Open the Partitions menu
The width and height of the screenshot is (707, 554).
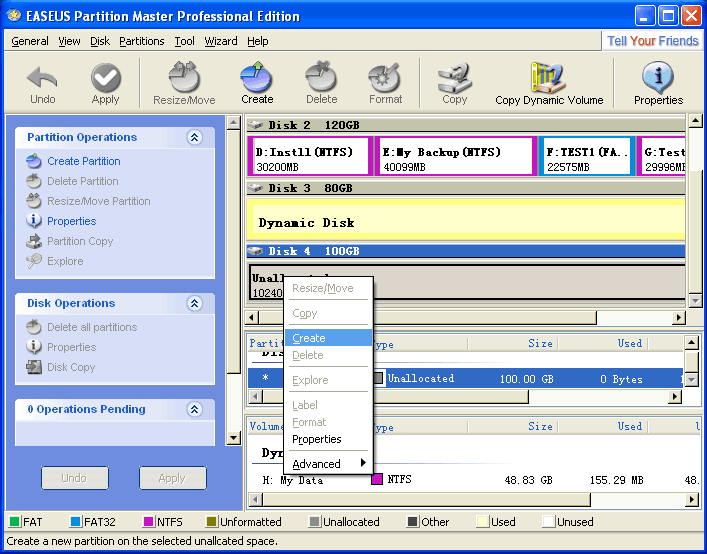pyautogui.click(x=142, y=41)
